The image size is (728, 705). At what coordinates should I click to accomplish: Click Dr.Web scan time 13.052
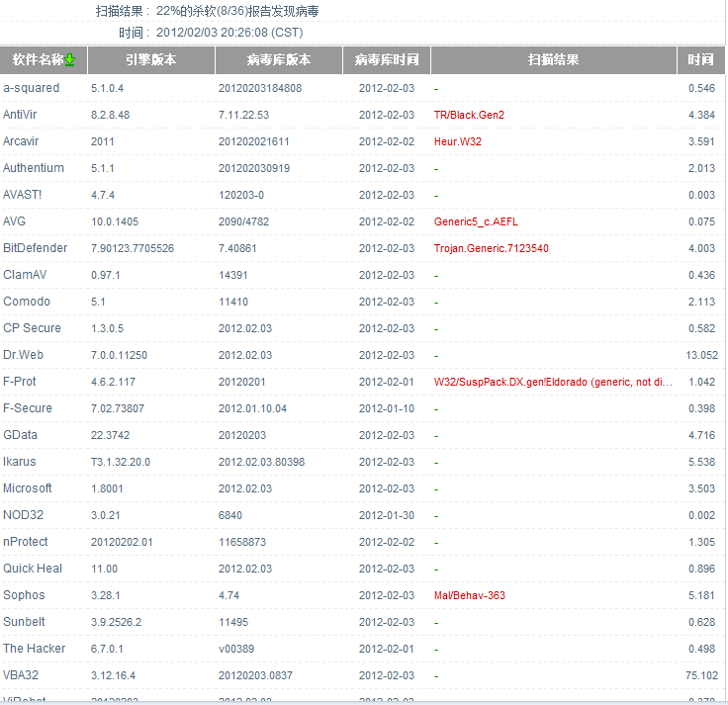701,356
